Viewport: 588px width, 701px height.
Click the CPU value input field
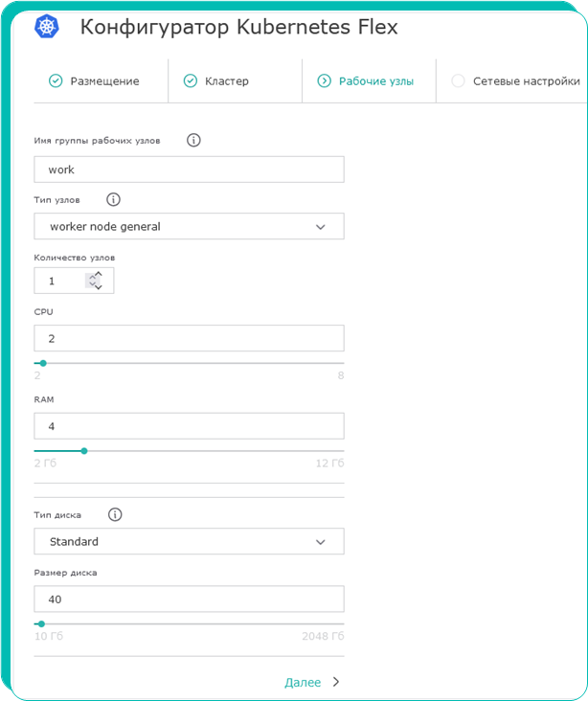pyautogui.click(x=189, y=339)
